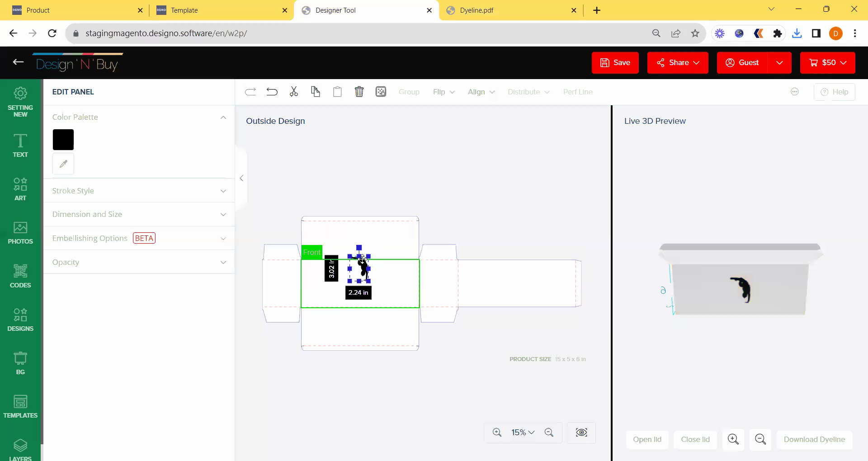Click the Download Dyeline button
The height and width of the screenshot is (461, 868).
[x=814, y=439]
